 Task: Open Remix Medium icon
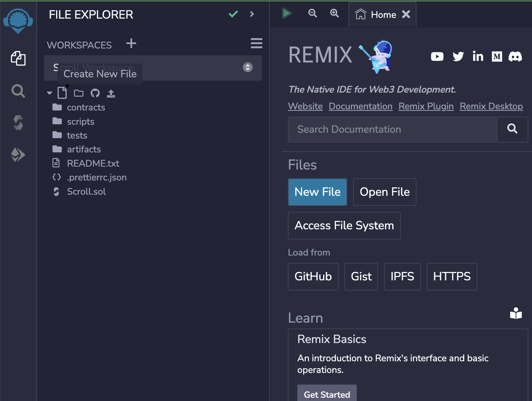(497, 57)
